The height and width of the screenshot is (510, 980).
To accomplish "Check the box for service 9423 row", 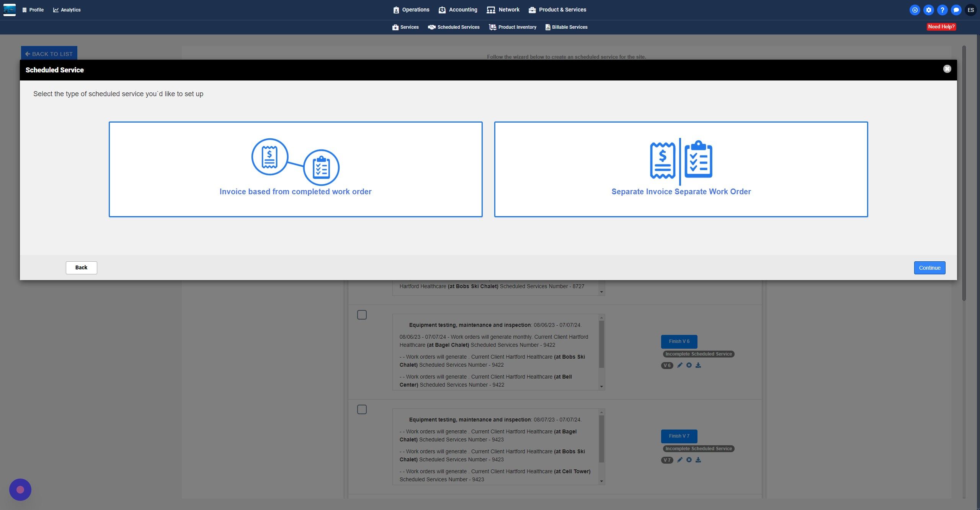I will click(362, 409).
